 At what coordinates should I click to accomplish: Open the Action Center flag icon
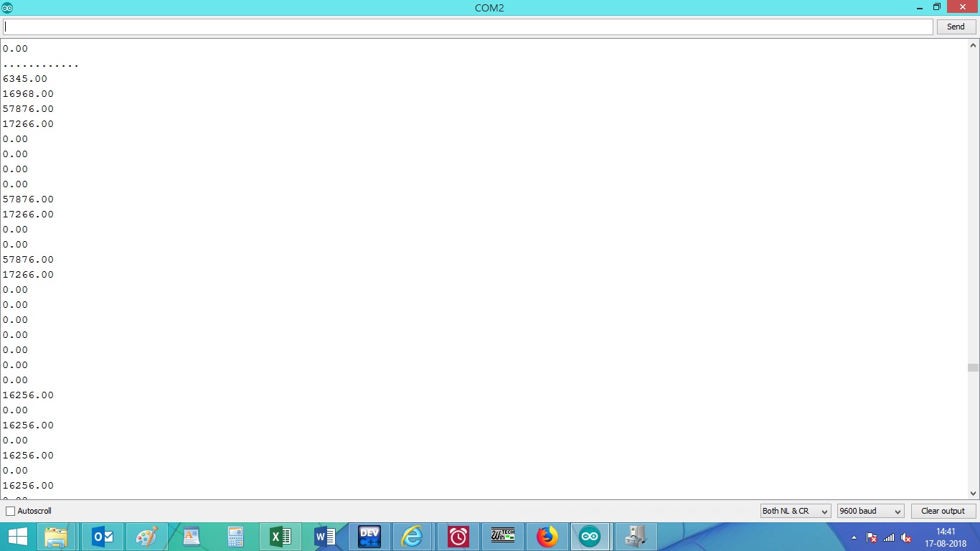coord(872,537)
